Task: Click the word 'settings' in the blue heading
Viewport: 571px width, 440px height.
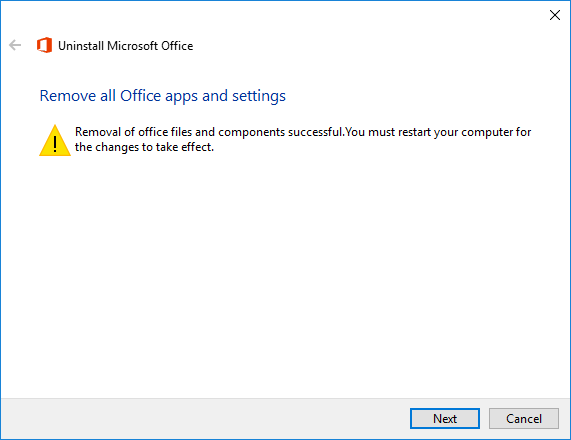Action: coord(259,96)
